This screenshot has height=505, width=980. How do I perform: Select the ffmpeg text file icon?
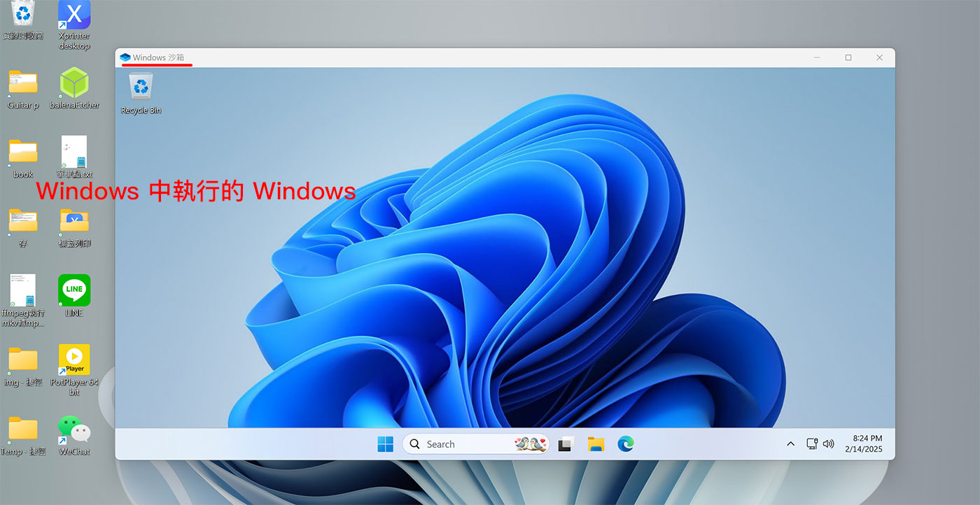23,301
